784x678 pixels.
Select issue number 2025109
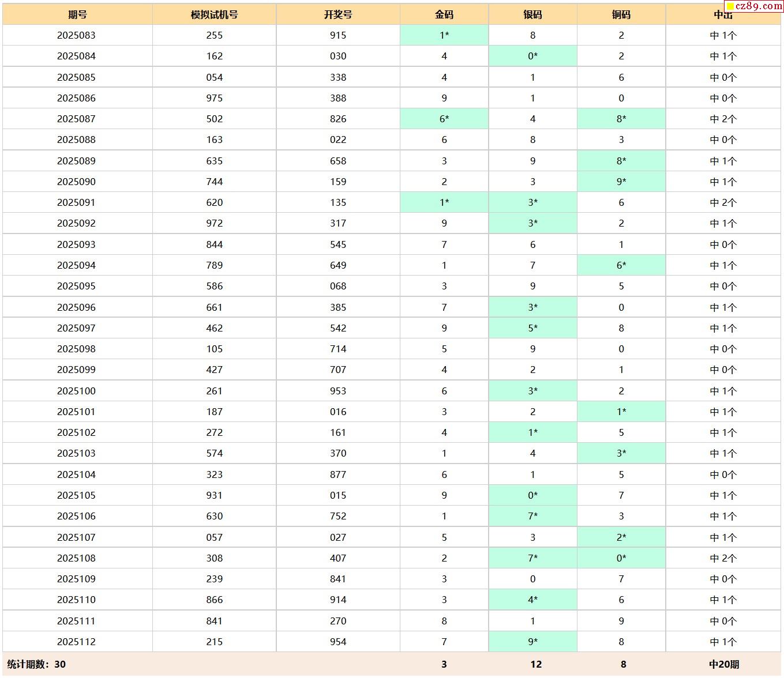coord(76,579)
